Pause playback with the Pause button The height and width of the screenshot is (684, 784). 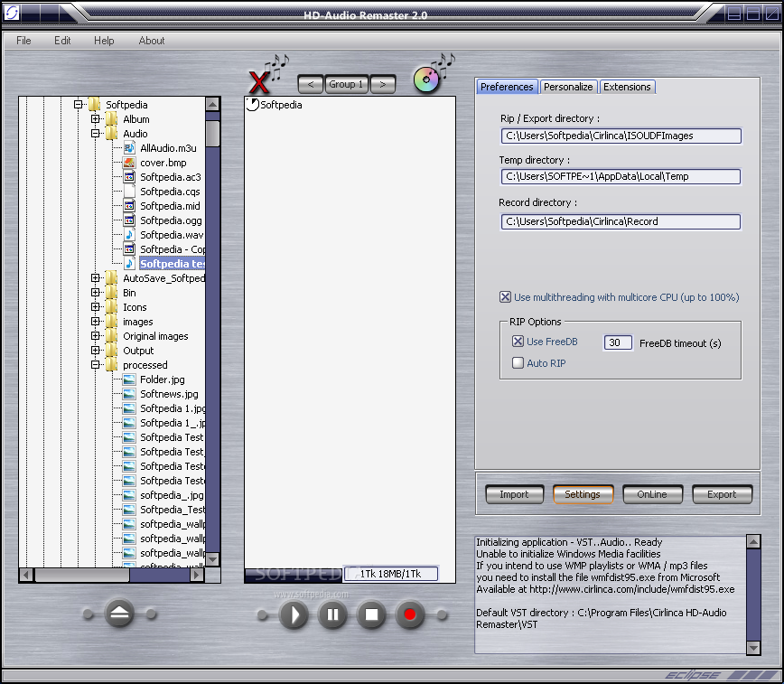tap(332, 614)
